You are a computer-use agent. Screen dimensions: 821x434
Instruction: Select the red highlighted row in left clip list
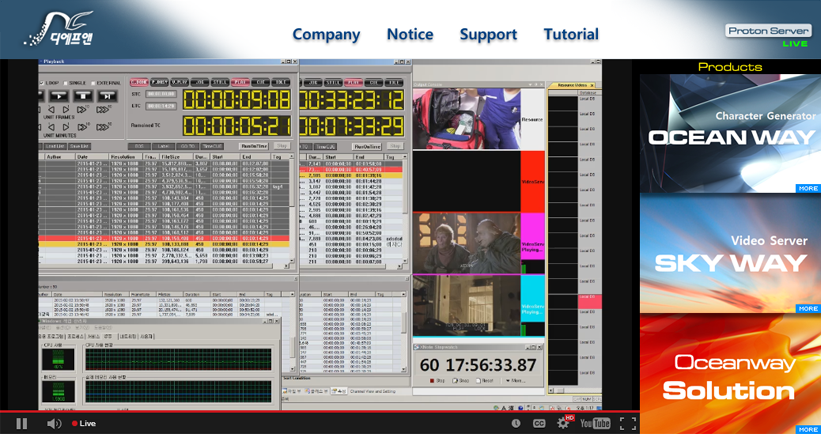[x=164, y=238]
